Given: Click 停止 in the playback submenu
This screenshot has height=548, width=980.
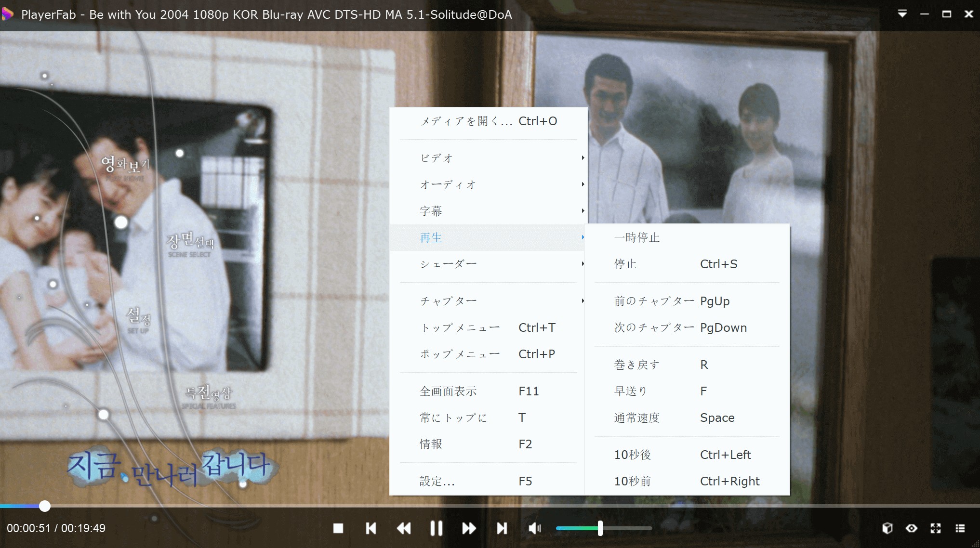Looking at the screenshot, I should [x=688, y=264].
